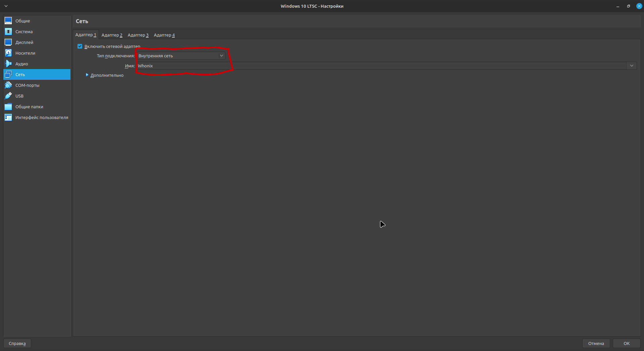Switch to the Адаптер 2 tab
Viewport: 644px width, 351px height.
point(112,35)
